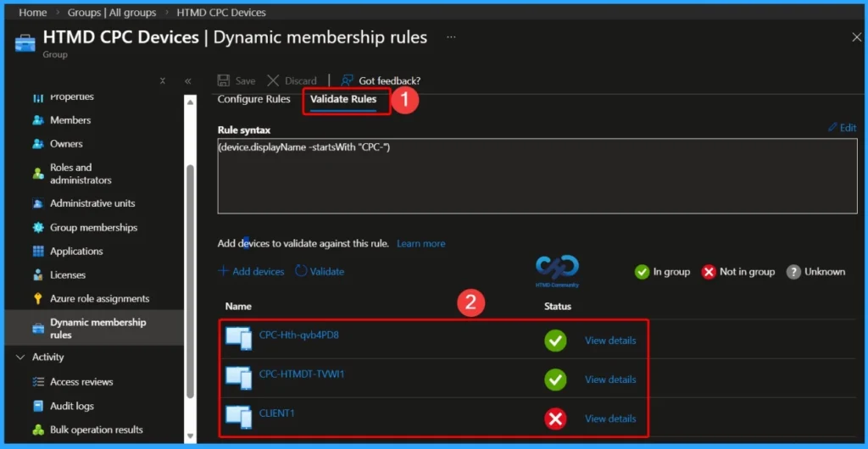Open device CPC-HTMDT-TVWI1 name link
868x449 pixels.
302,374
